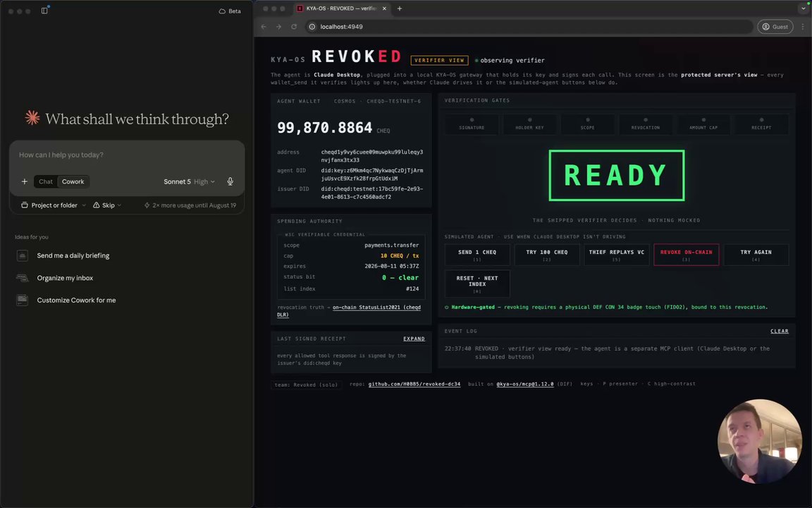The image size is (812, 508).
Task: Click the RECEIPT verification gate
Action: pyautogui.click(x=761, y=124)
